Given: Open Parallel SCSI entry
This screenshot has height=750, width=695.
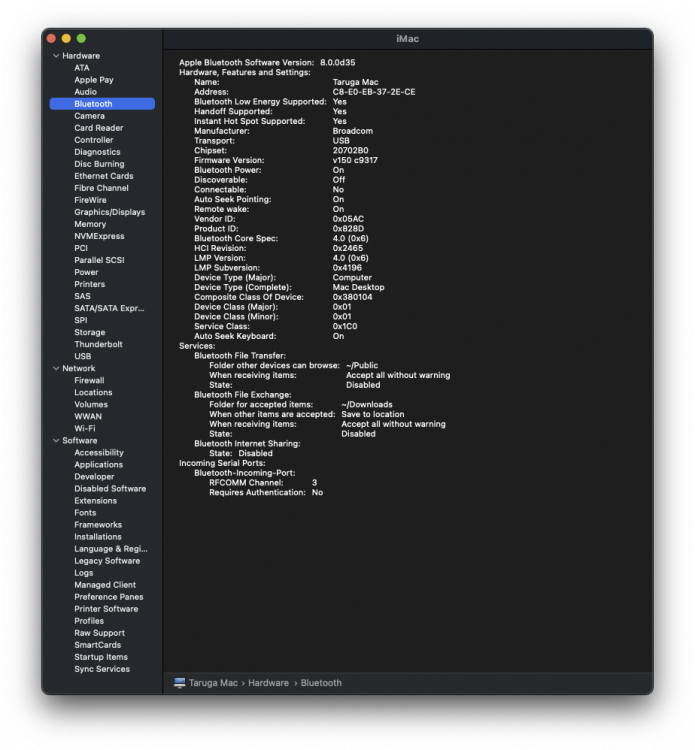Looking at the screenshot, I should (99, 260).
